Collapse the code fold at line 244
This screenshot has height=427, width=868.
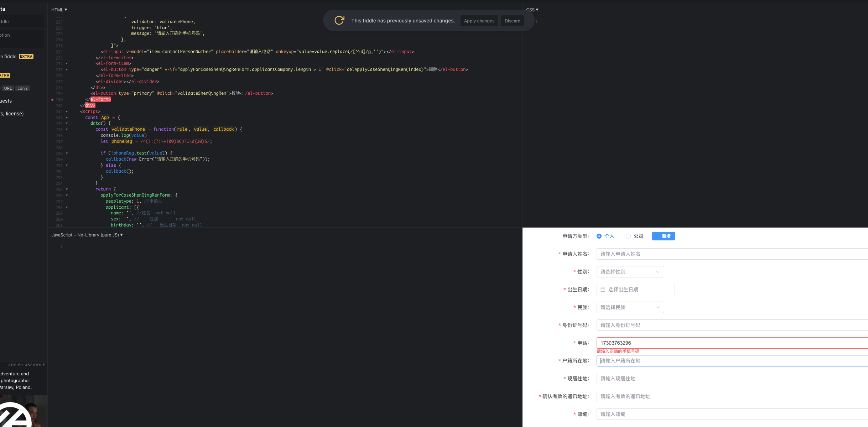(66, 124)
